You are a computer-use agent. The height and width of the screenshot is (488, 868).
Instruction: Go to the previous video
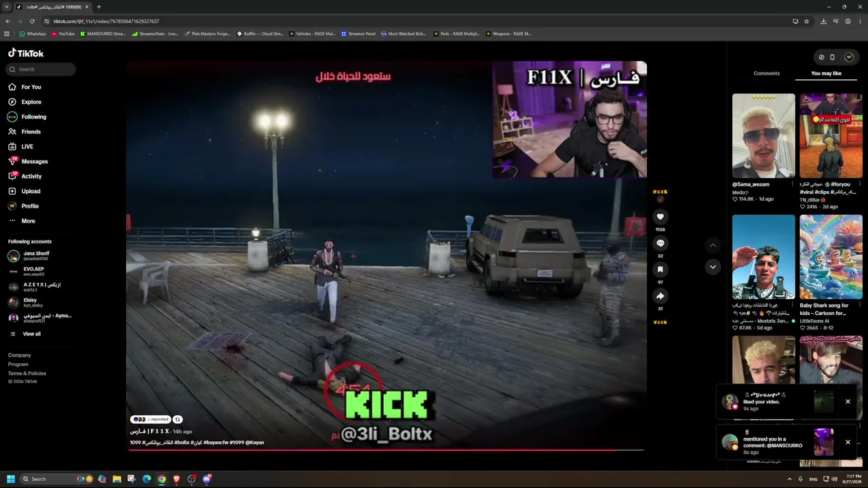click(713, 245)
